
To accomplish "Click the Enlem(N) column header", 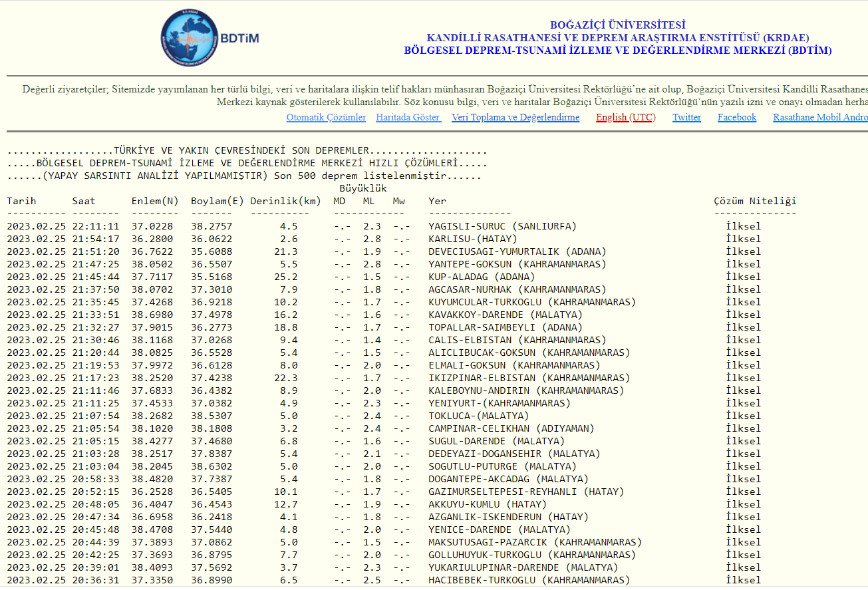I will coord(155,201).
